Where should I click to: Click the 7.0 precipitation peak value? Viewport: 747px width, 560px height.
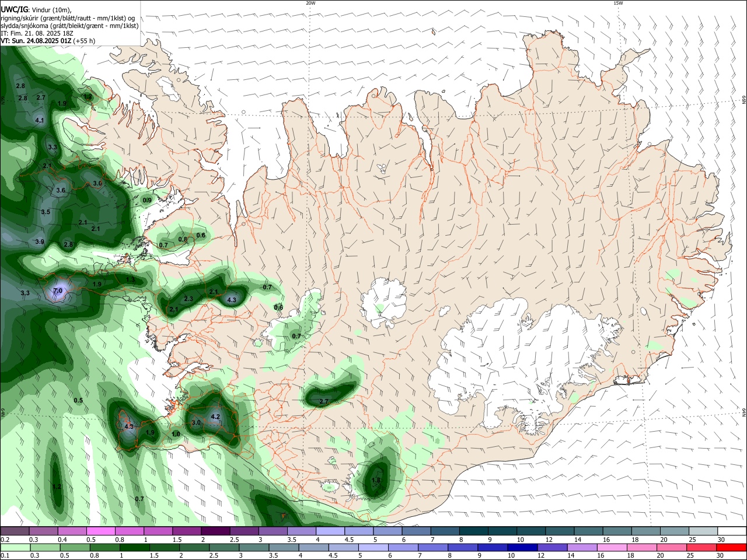57,290
